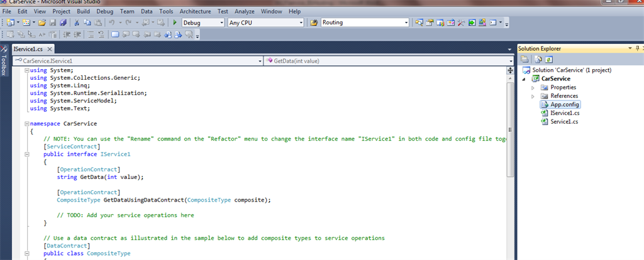Open the Analyze menu
Screen dimensions: 644x260
[x=245, y=11]
